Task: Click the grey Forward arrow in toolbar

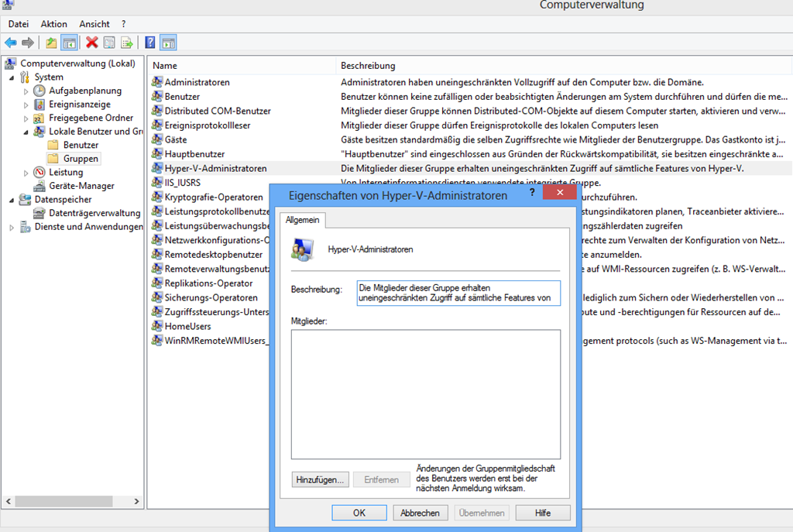Action: [x=28, y=43]
